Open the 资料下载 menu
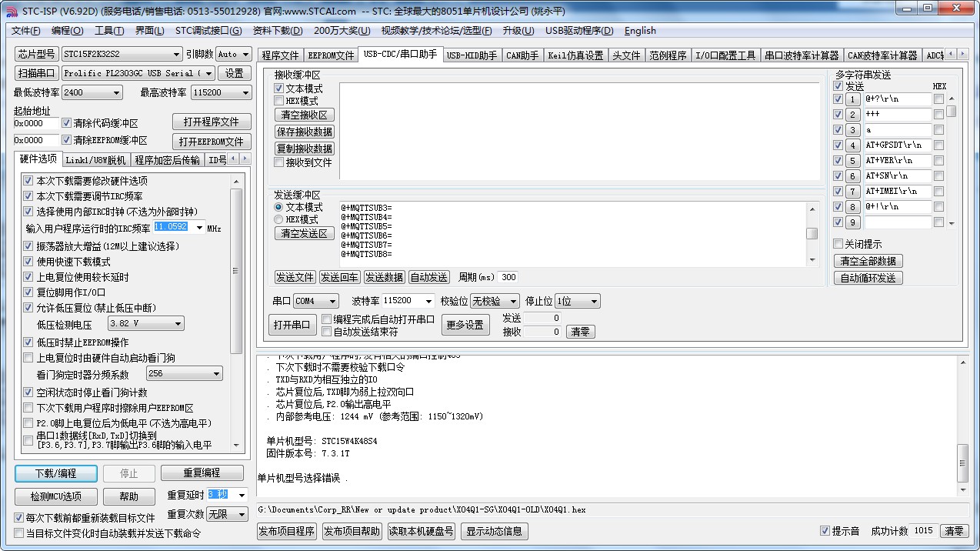Viewport: 980px width, 551px height. 277,31
